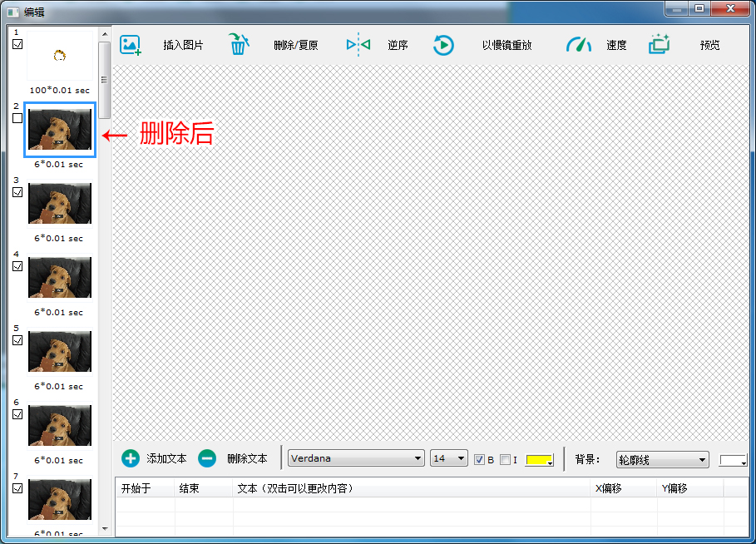Screen dimensions: 756x544
Task: Click the green plus add text icon
Action: click(131, 458)
